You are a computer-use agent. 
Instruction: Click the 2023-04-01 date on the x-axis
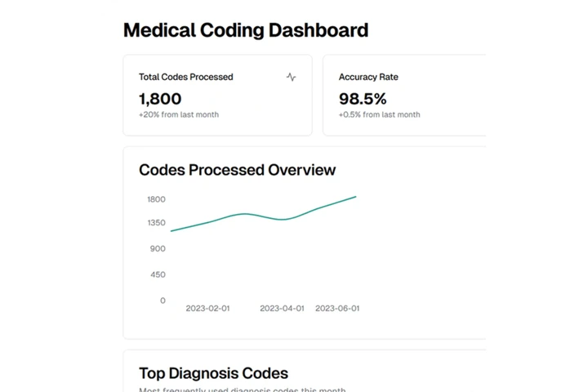(x=282, y=309)
